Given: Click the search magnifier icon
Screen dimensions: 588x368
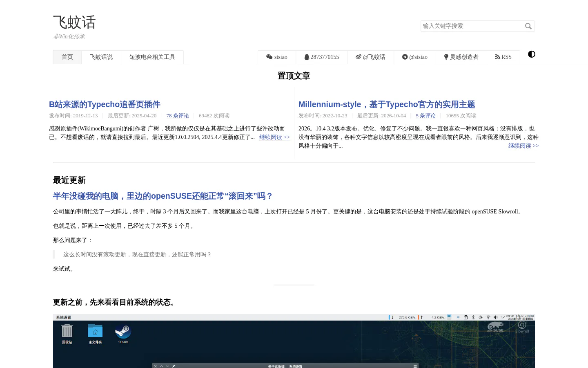Looking at the screenshot, I should [528, 26].
